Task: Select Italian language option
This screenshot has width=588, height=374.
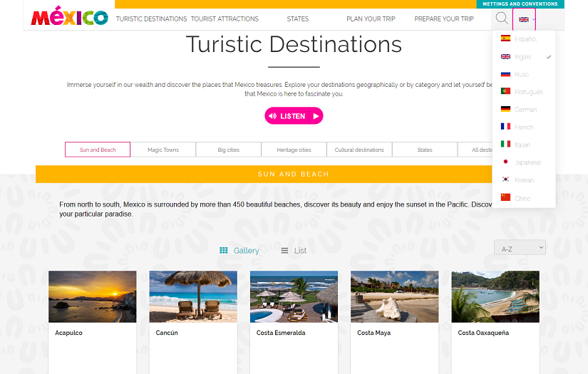Action: pyautogui.click(x=524, y=145)
